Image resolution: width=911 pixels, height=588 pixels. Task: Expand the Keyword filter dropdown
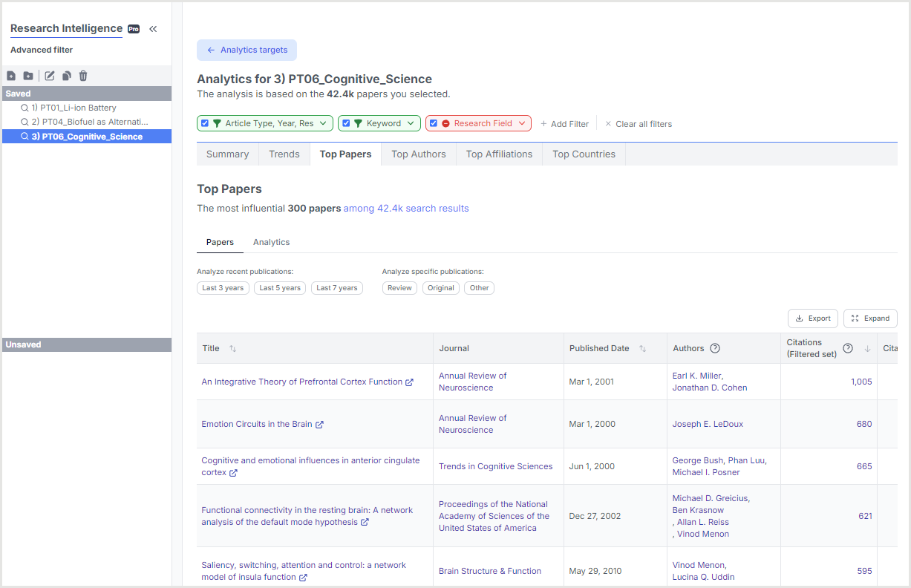tap(411, 123)
